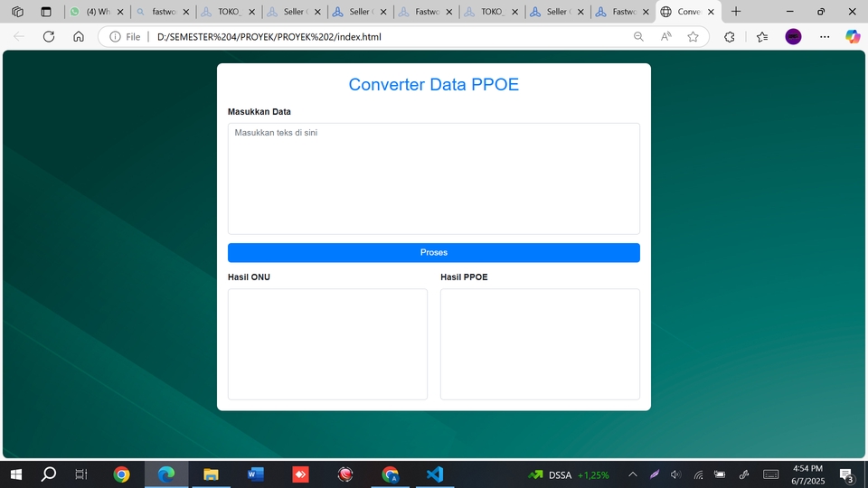Image resolution: width=868 pixels, height=488 pixels.
Task: Open the Workspaces icon
Action: click(18, 12)
